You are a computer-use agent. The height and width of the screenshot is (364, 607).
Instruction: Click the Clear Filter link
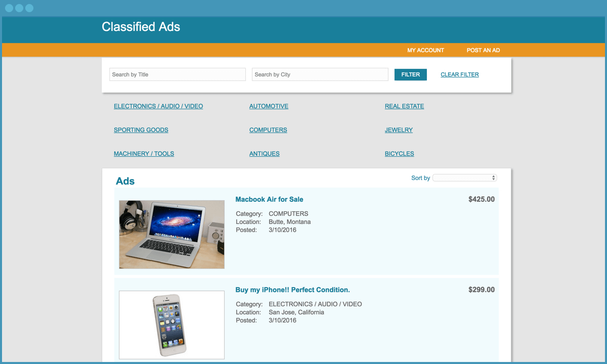coord(459,74)
